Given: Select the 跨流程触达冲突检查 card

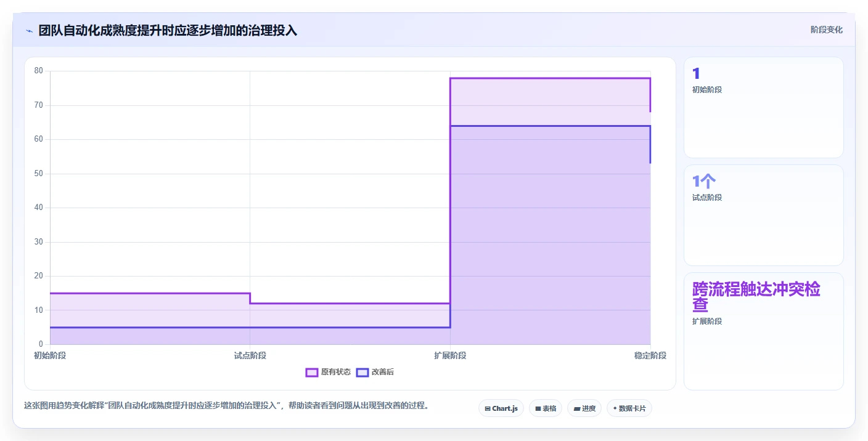Looking at the screenshot, I should pyautogui.click(x=763, y=331).
